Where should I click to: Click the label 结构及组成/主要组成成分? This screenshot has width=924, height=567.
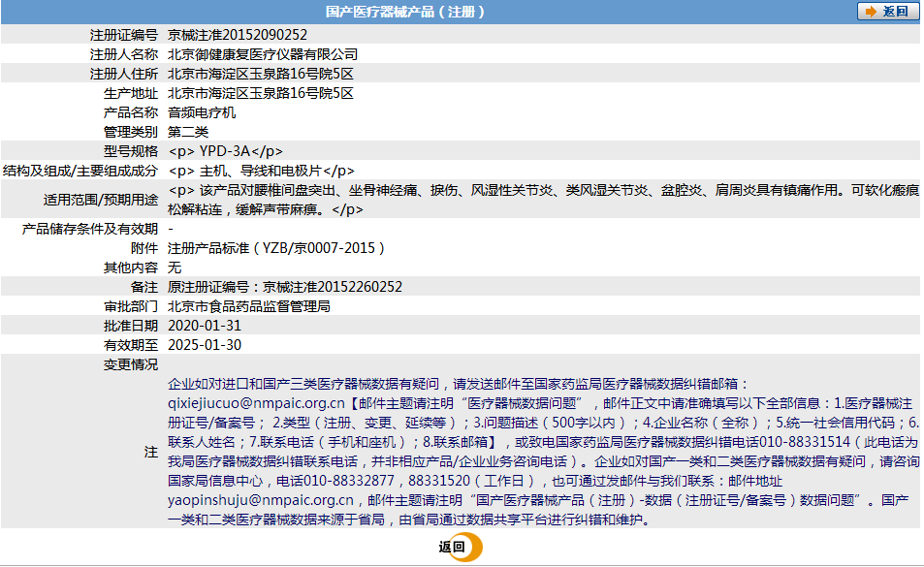coord(80,171)
